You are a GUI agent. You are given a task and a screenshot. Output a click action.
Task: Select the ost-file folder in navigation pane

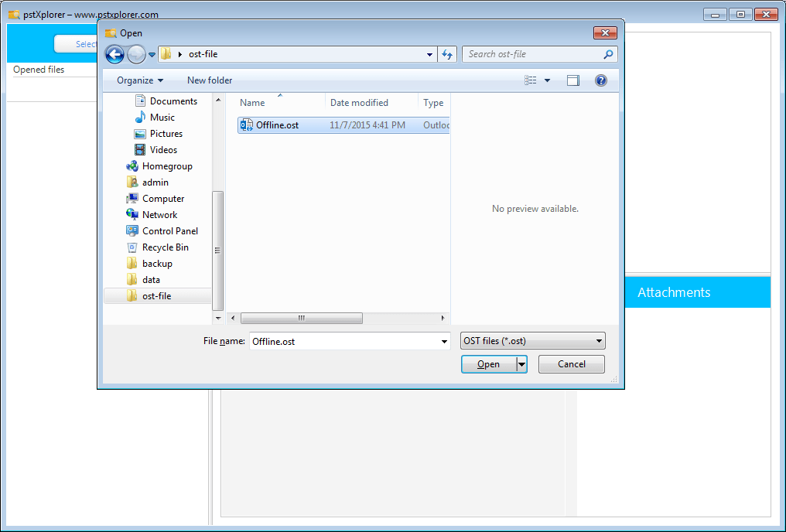click(157, 296)
